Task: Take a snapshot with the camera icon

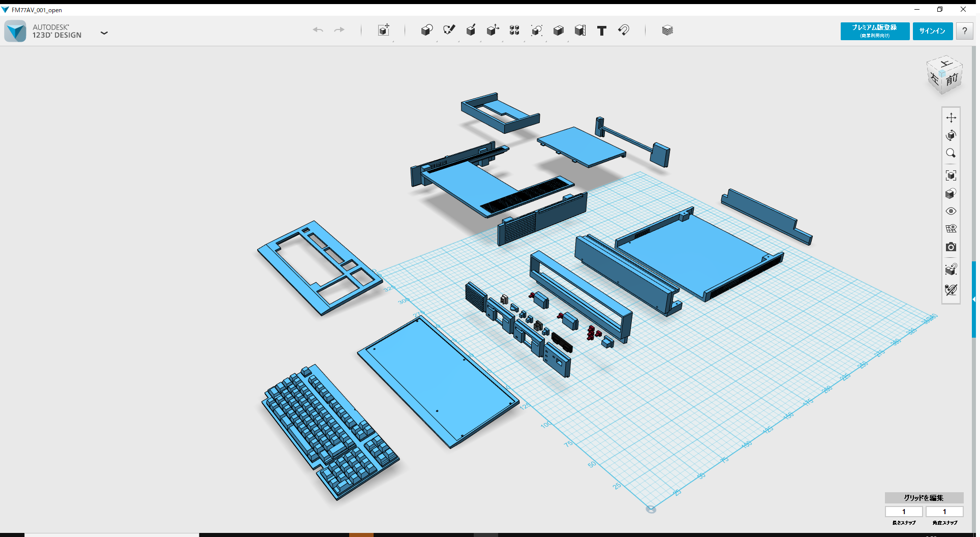Action: click(951, 247)
